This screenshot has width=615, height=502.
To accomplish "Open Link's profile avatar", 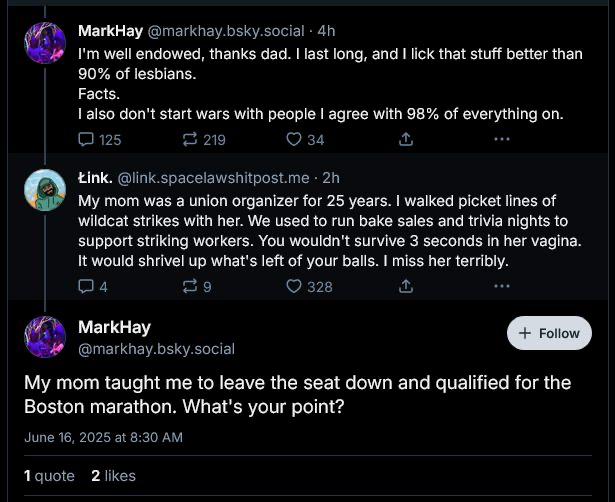I will point(46,190).
